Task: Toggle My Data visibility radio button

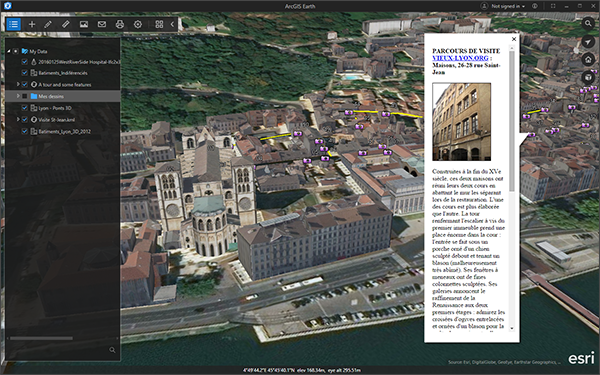Action: tap(16, 51)
